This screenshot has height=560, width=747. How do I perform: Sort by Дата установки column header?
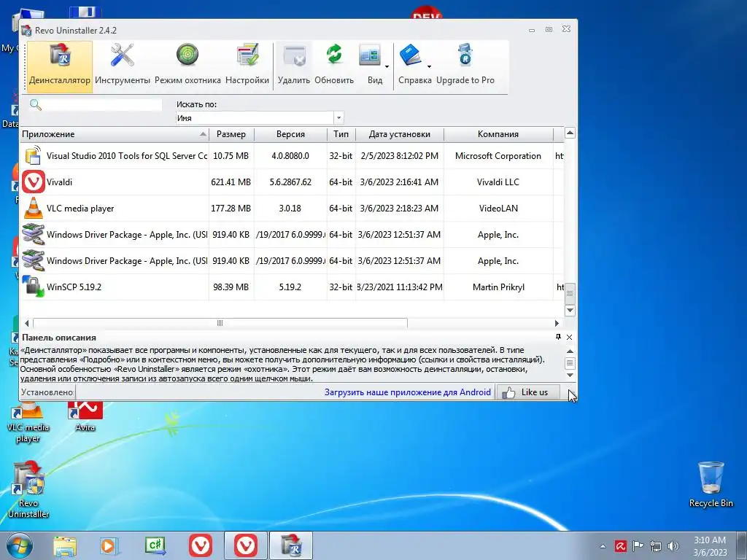click(x=399, y=134)
